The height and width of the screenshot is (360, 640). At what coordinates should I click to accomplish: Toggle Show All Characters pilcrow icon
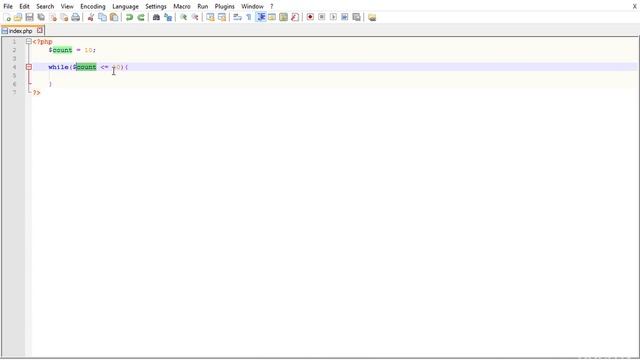click(x=249, y=17)
